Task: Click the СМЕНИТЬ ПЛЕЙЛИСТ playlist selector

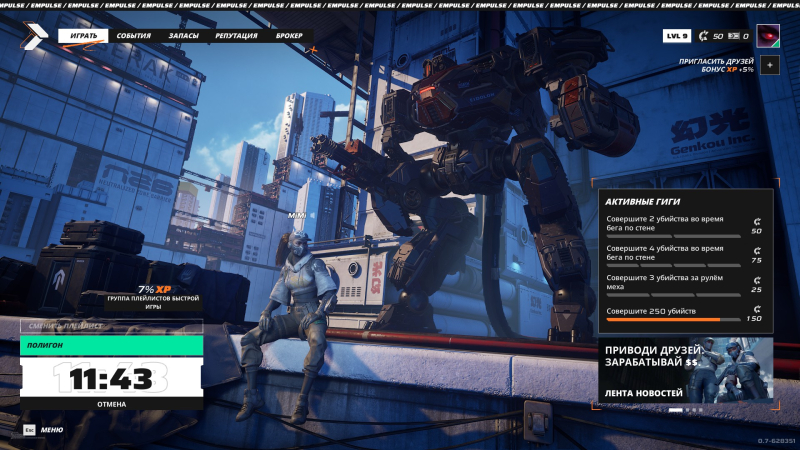Action: [x=112, y=326]
